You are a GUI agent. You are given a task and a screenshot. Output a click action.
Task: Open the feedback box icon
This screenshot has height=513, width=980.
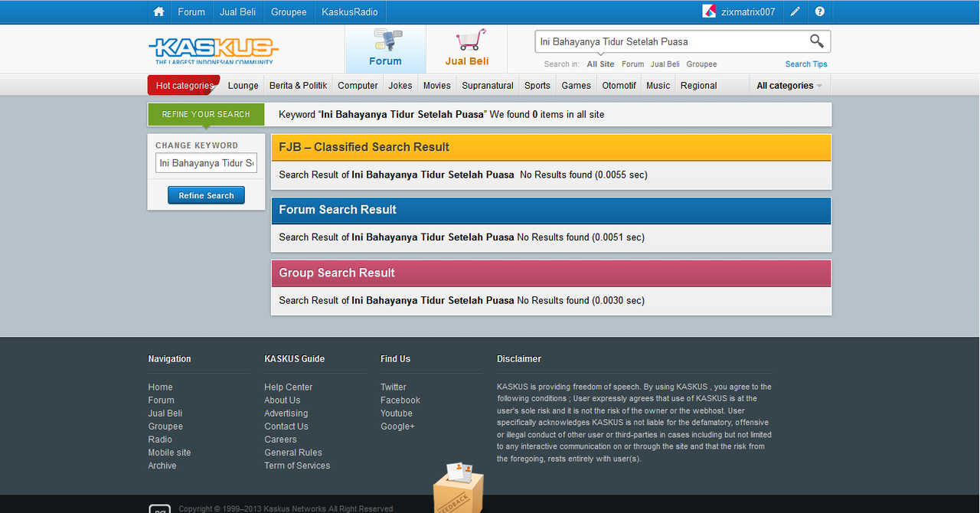pos(458,487)
